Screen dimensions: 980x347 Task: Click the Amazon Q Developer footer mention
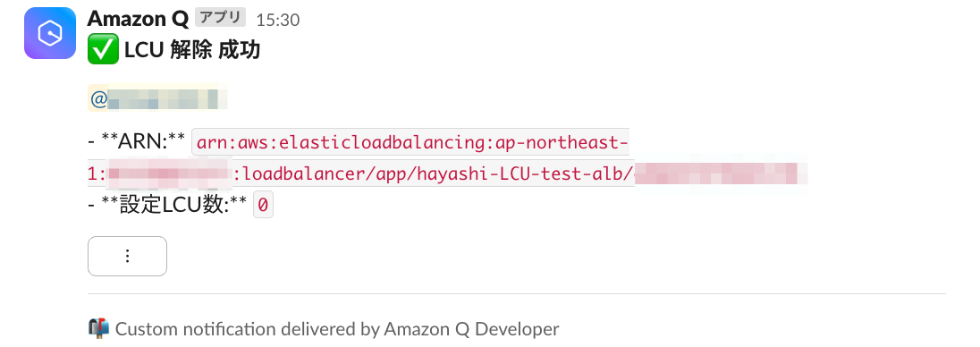[471, 329]
